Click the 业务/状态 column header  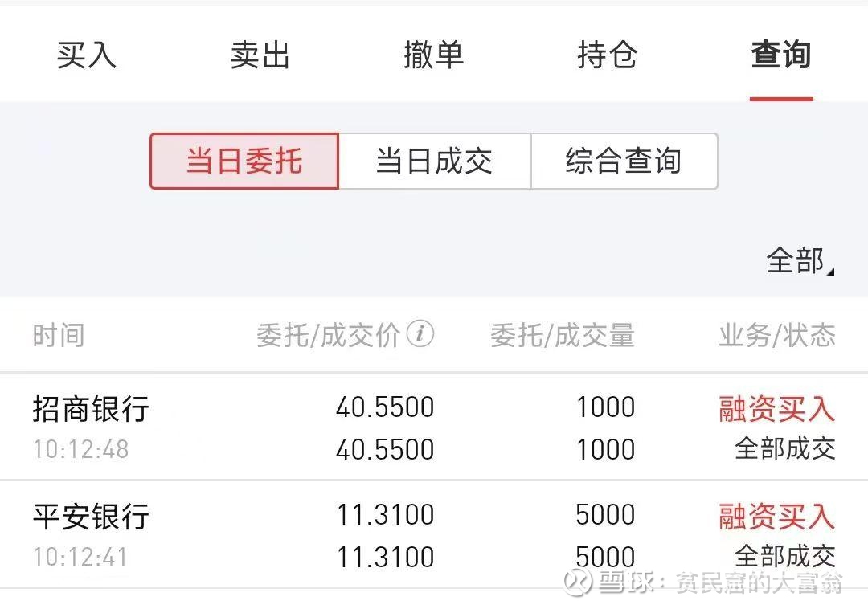776,335
